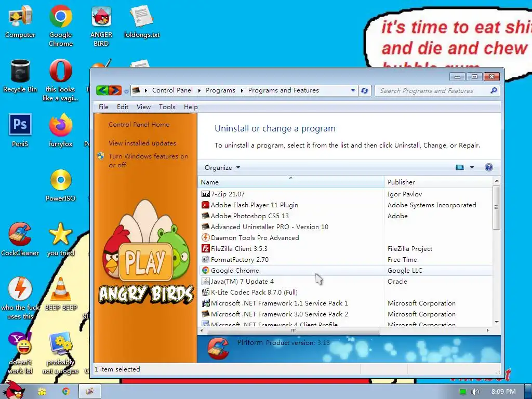Expand the view options dropdown arrow
532x399 pixels.
tap(472, 167)
